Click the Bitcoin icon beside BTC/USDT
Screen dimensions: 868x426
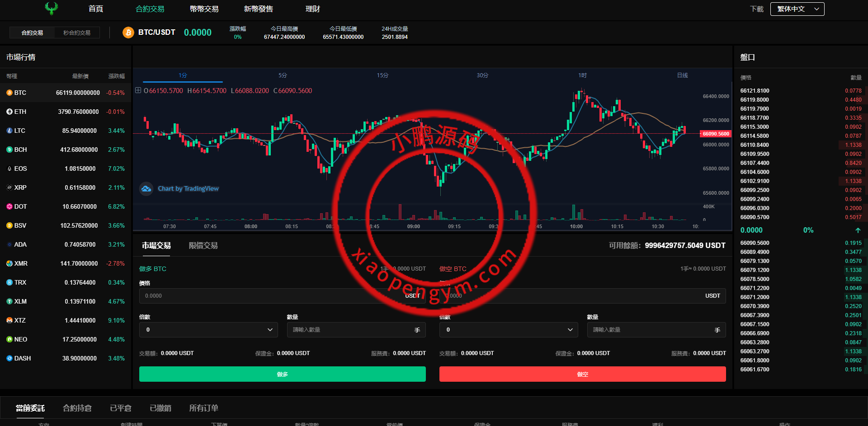pos(128,33)
